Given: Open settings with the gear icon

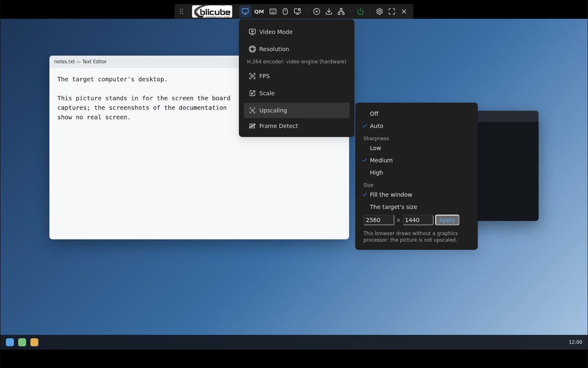Looking at the screenshot, I should (x=379, y=11).
